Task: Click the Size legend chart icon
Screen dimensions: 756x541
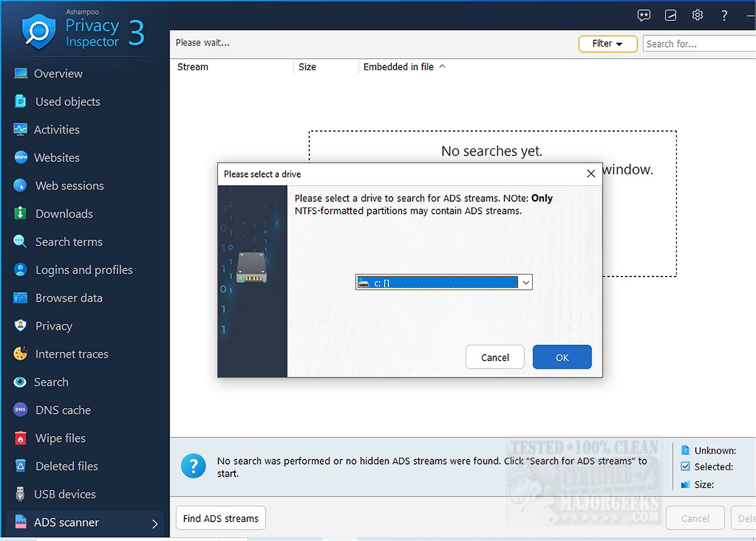Action: (x=685, y=484)
